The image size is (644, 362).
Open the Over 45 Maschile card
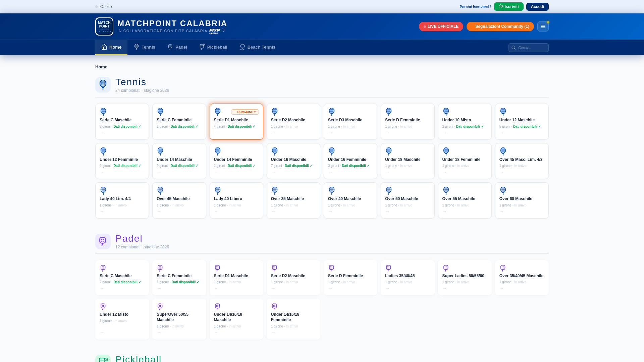(179, 200)
